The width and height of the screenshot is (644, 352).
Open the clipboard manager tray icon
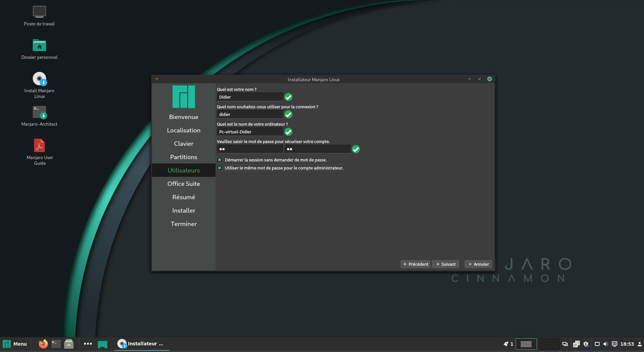coord(576,344)
